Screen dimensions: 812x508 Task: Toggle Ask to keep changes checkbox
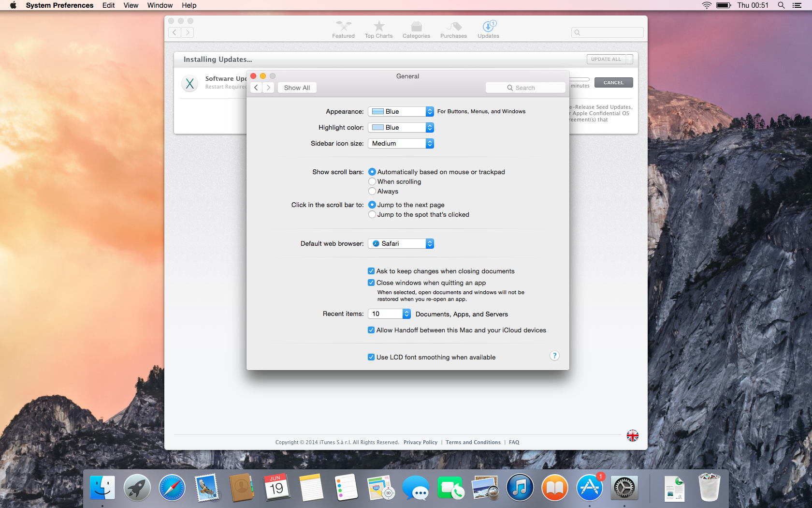pos(371,271)
